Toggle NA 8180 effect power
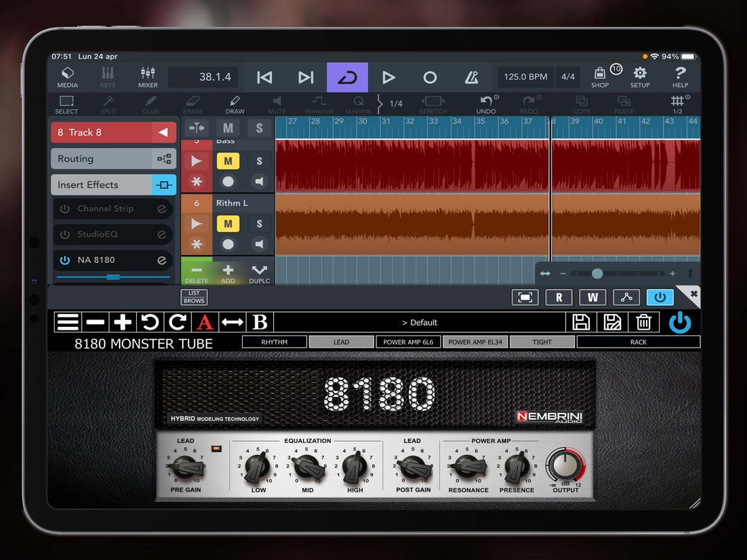The height and width of the screenshot is (560, 747). [x=65, y=260]
